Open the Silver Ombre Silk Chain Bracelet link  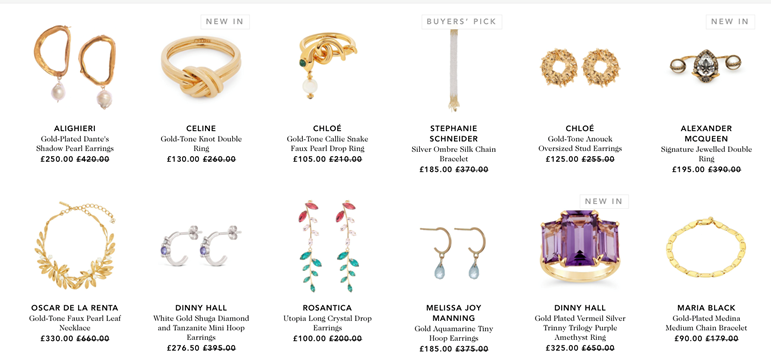[453, 154]
